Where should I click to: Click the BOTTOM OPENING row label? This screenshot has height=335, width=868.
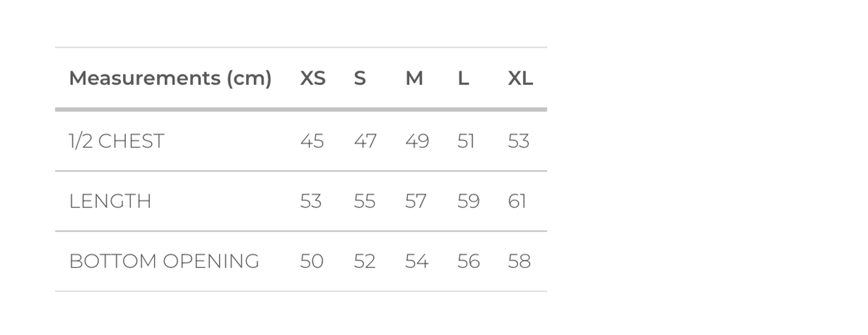coord(164,261)
